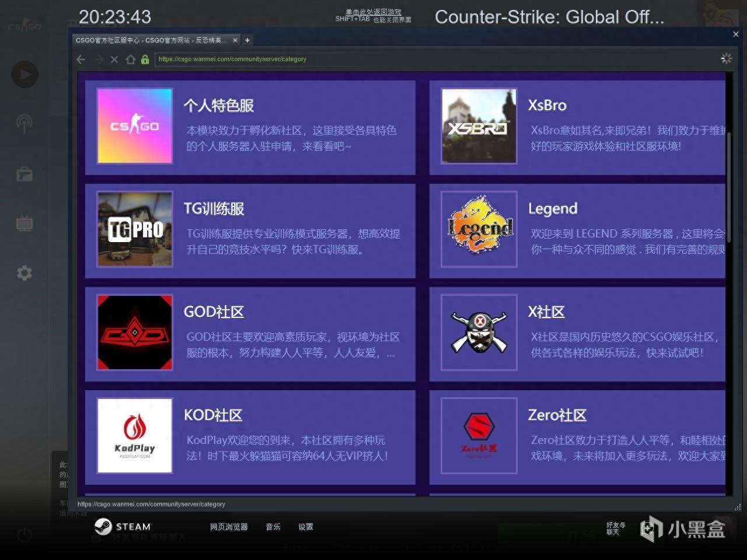Open the CSGO loadout briefcase icon
The image size is (747, 560).
[x=24, y=173]
